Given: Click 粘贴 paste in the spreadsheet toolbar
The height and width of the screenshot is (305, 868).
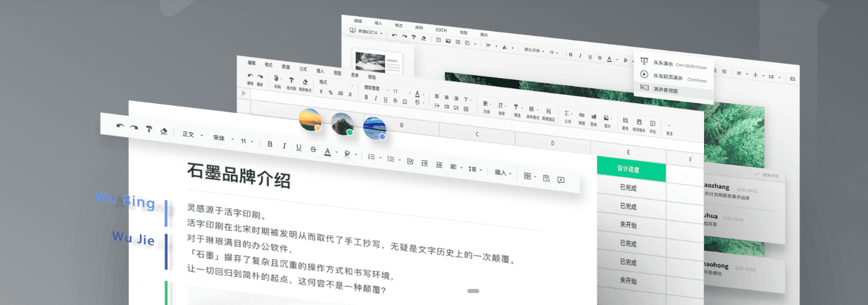Looking at the screenshot, I should tap(278, 82).
